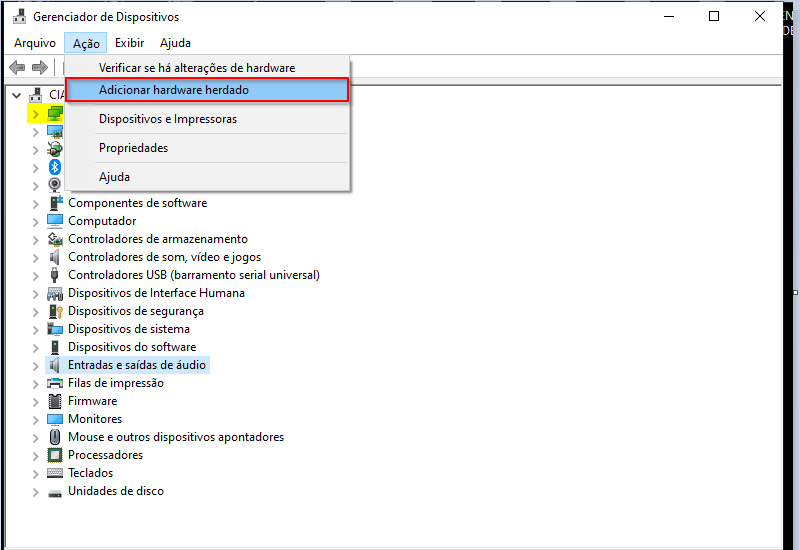The height and width of the screenshot is (550, 800).
Task: Expand the Monitores chevron
Action: (x=35, y=420)
